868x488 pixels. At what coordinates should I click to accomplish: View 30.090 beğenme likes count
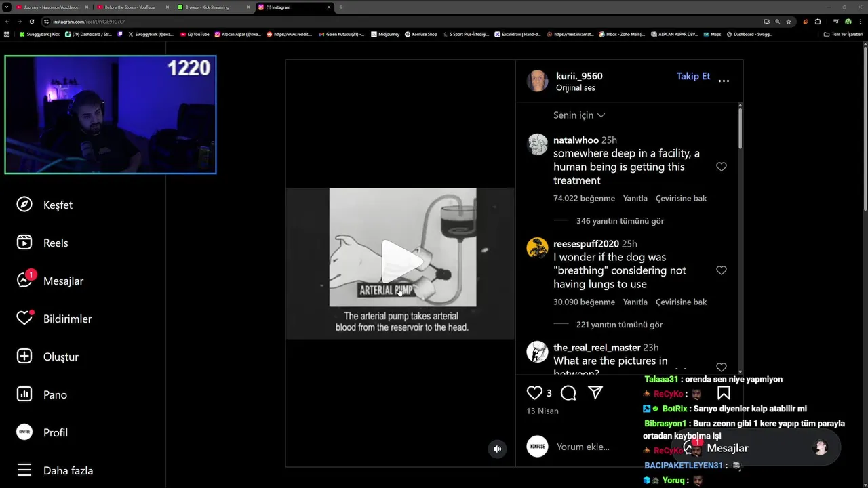[584, 302]
